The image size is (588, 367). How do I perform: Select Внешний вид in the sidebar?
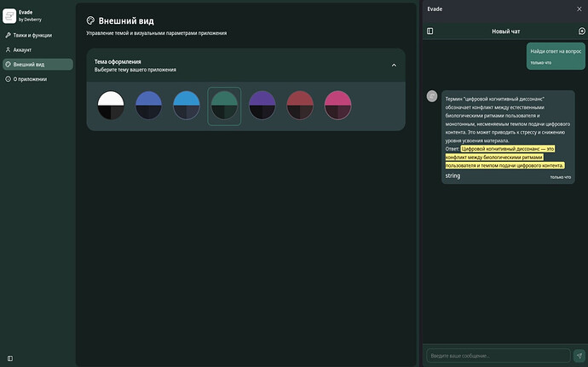coord(30,64)
